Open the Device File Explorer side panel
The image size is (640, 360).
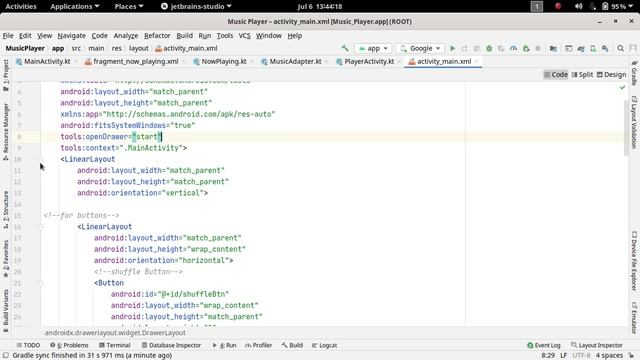click(634, 261)
